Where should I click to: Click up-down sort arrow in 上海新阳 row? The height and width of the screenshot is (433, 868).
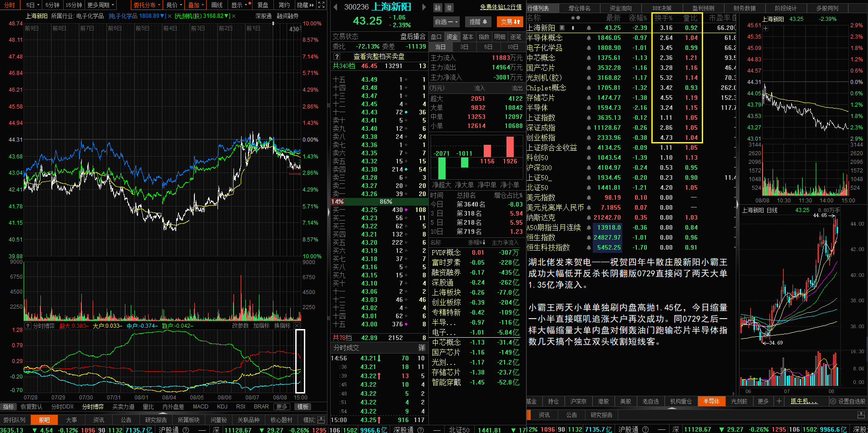tap(573, 28)
